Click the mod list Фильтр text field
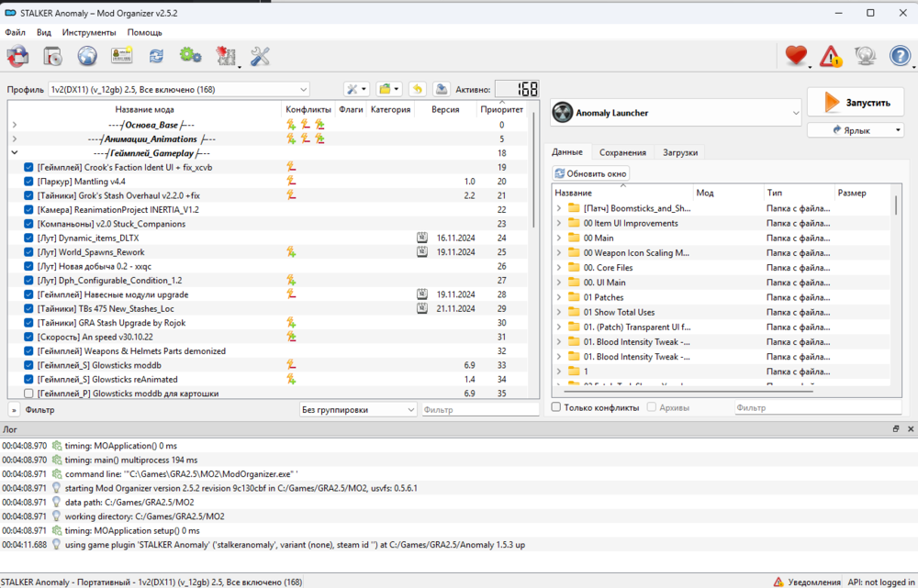 coord(481,409)
